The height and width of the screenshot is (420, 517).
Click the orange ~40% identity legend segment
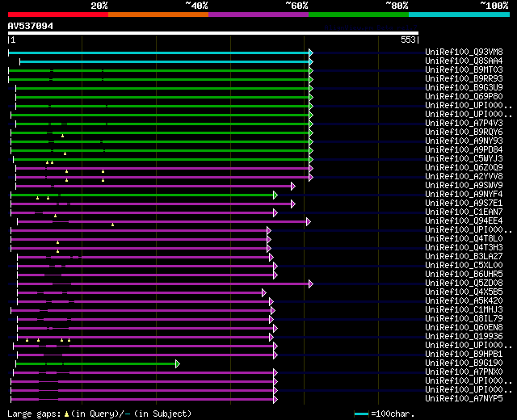(158, 15)
